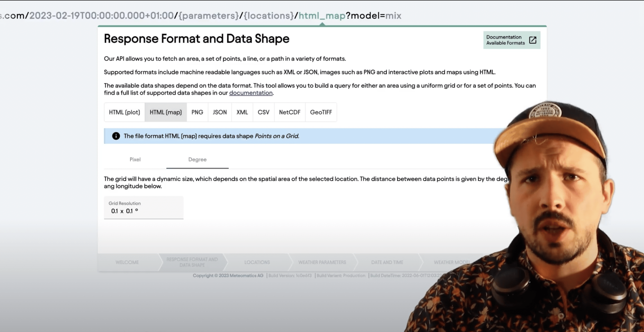Image resolution: width=644 pixels, height=332 pixels.
Task: Select the CSV format icon
Action: [x=263, y=112]
